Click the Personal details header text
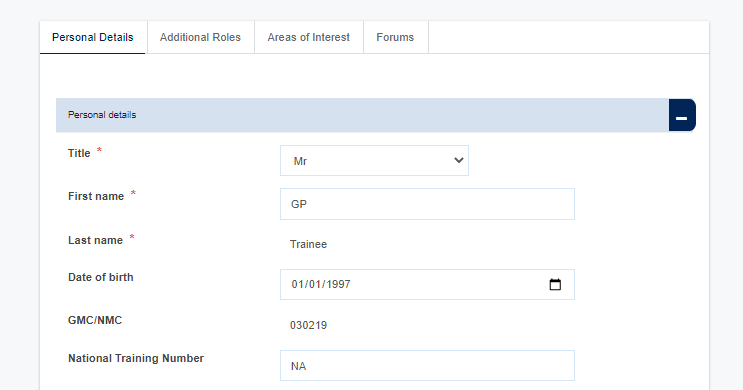Image resolution: width=743 pixels, height=390 pixels. click(102, 115)
